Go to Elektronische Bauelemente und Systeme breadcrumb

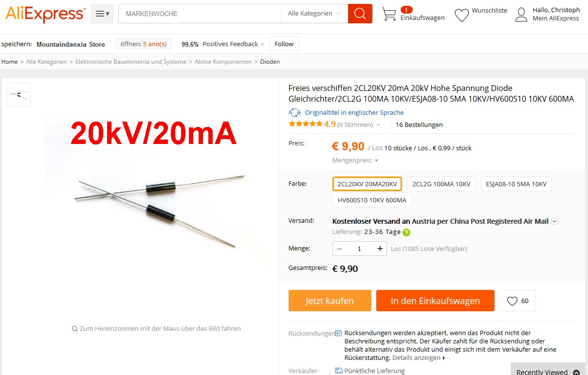pos(131,62)
